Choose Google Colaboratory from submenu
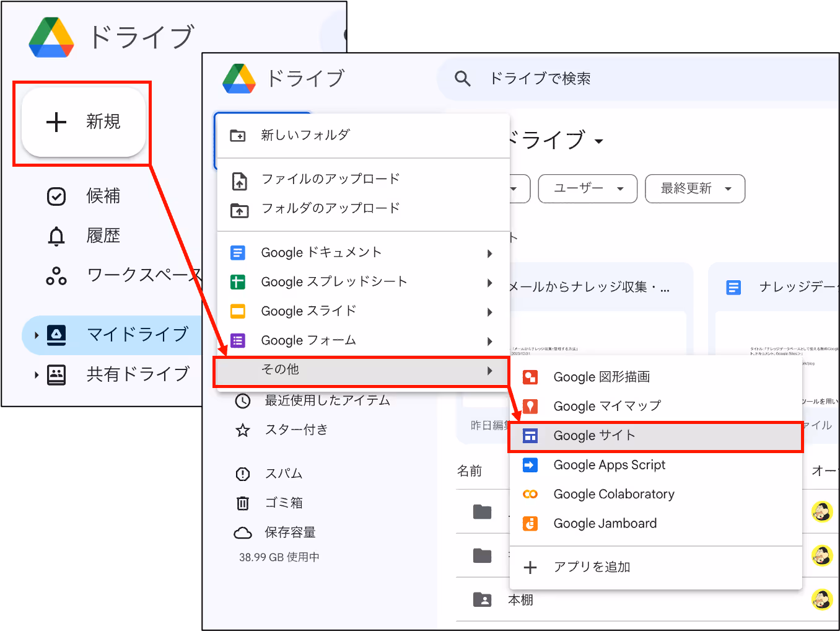The height and width of the screenshot is (631, 840). tap(655, 494)
